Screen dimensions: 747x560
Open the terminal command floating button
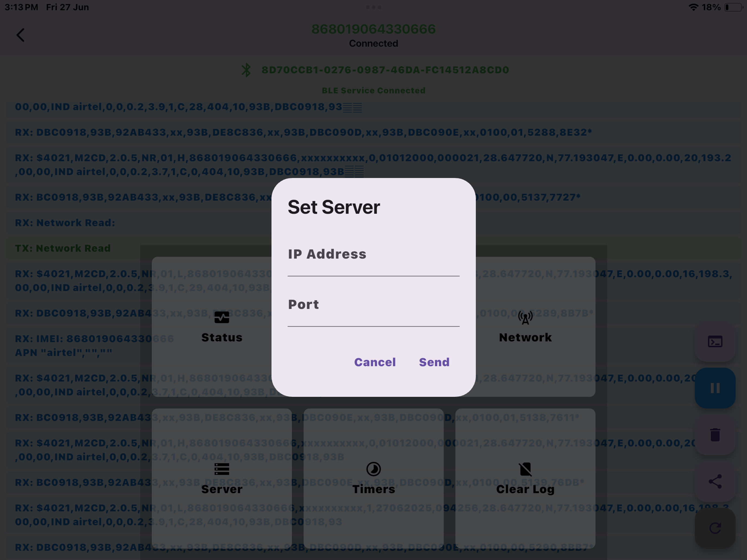715,342
